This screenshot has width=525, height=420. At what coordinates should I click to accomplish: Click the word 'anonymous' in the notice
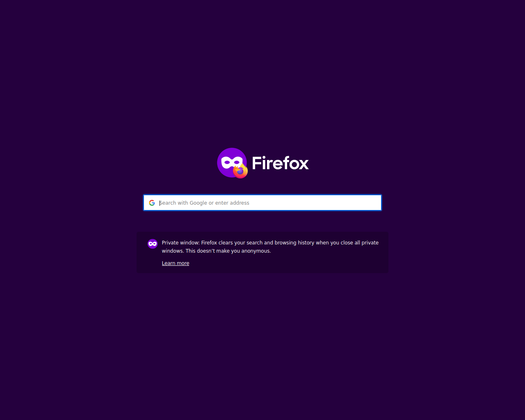[x=256, y=251]
